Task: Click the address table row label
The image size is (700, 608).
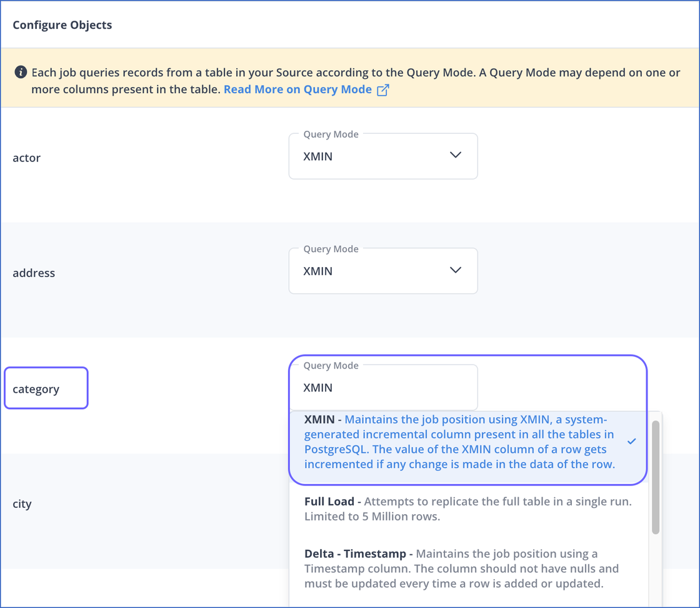Action: point(34,273)
